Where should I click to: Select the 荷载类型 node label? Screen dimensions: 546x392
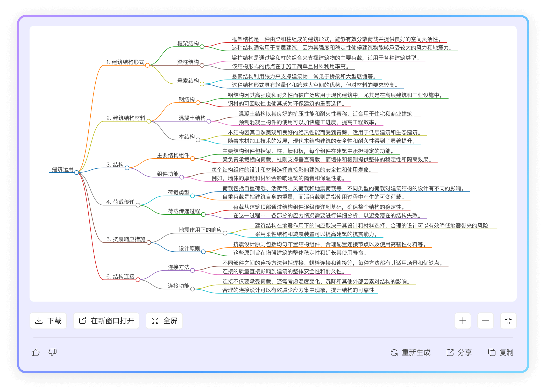179,193
